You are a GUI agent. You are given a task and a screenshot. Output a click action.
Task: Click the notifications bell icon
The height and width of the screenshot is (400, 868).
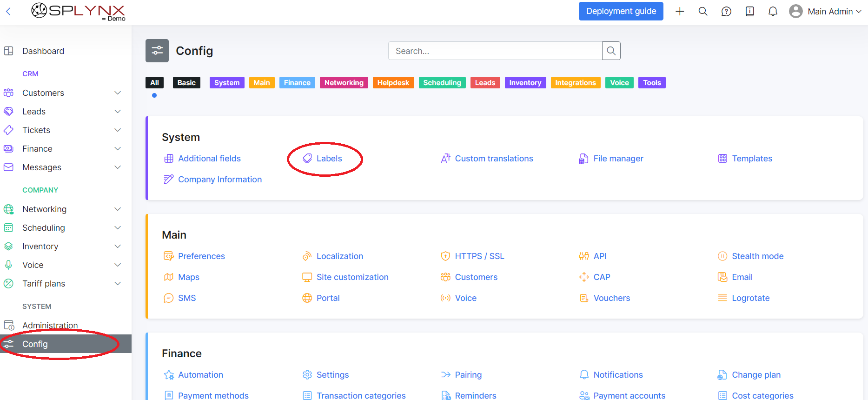(x=773, y=12)
